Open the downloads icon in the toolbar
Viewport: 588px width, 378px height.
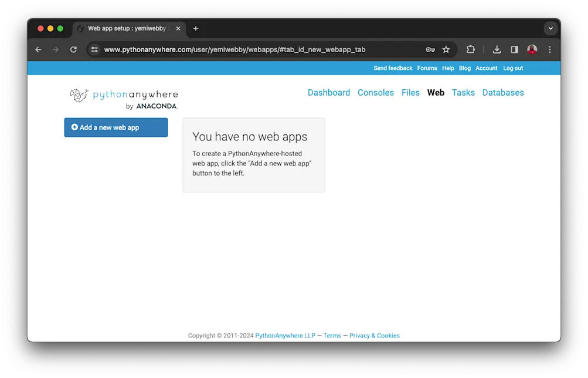(x=495, y=49)
